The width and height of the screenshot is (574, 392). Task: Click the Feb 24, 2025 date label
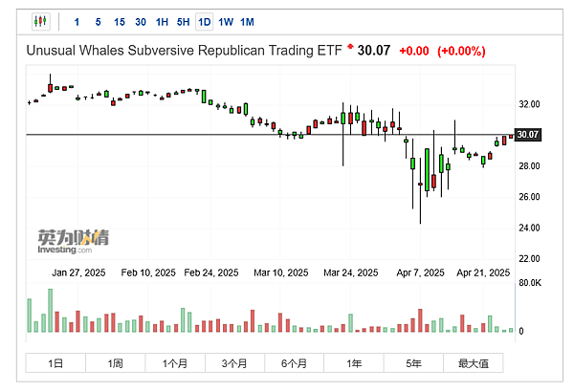[x=211, y=273]
